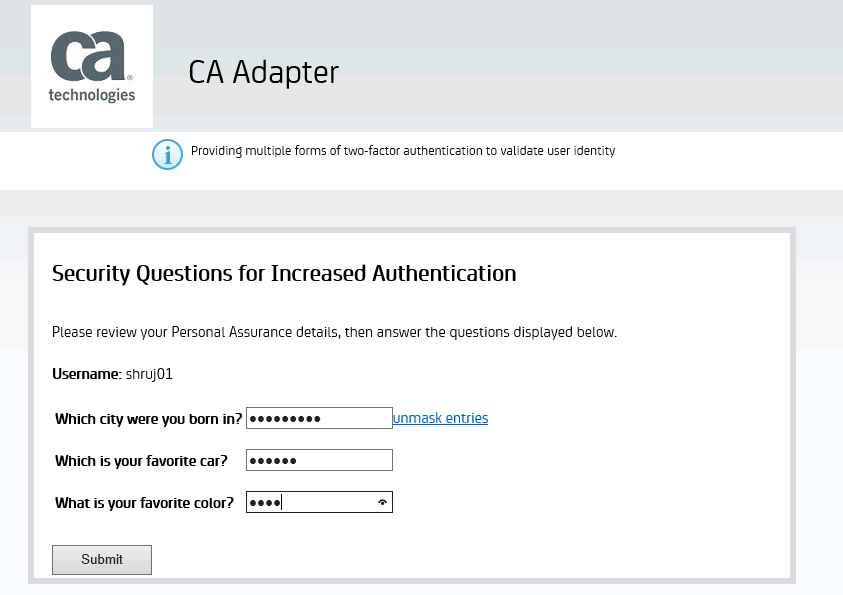Click the blue information icon
Screen dimensions: 843x595
tap(167, 155)
